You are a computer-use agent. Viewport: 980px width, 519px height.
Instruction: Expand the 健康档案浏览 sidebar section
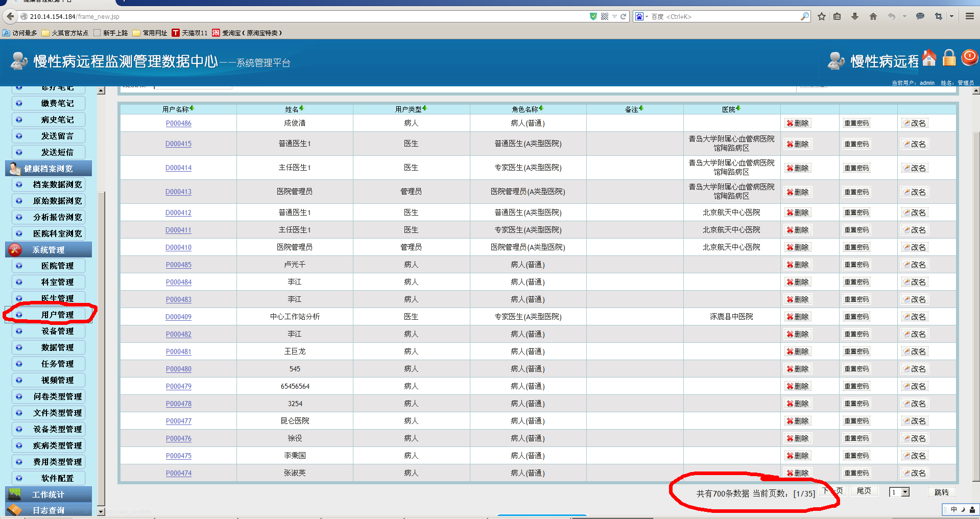[49, 169]
